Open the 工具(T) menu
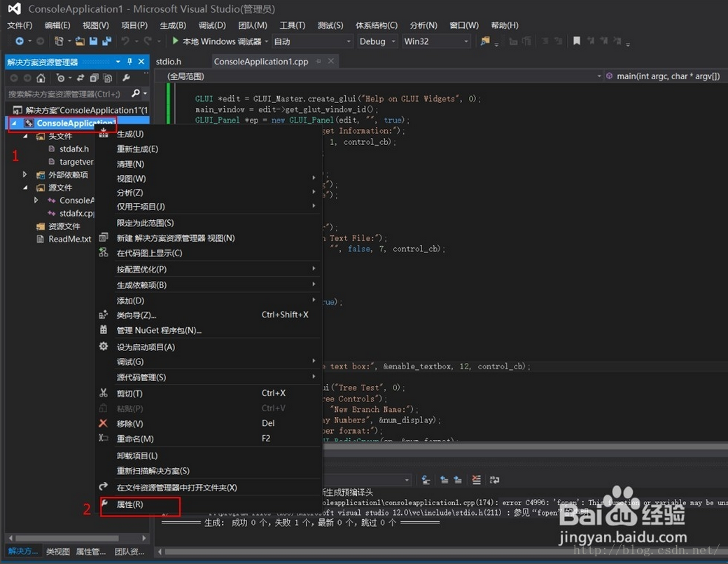This screenshot has height=564, width=728. (293, 25)
